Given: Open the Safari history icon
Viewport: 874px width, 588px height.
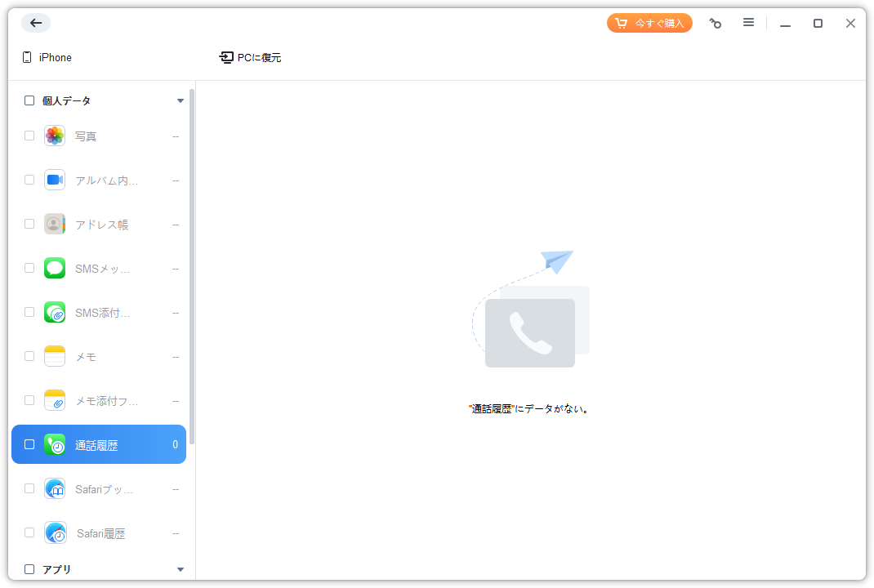Looking at the screenshot, I should [55, 533].
